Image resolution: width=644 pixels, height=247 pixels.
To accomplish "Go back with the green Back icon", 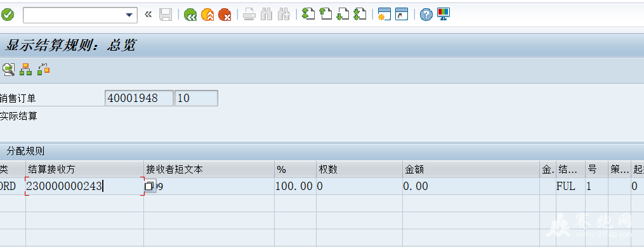I will [190, 15].
